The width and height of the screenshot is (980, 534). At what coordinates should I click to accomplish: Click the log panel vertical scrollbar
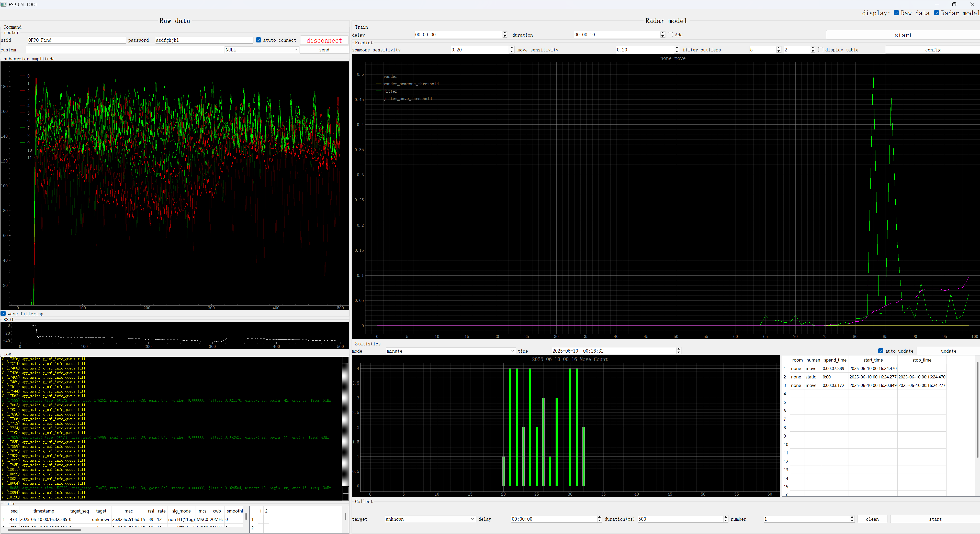[x=345, y=422]
